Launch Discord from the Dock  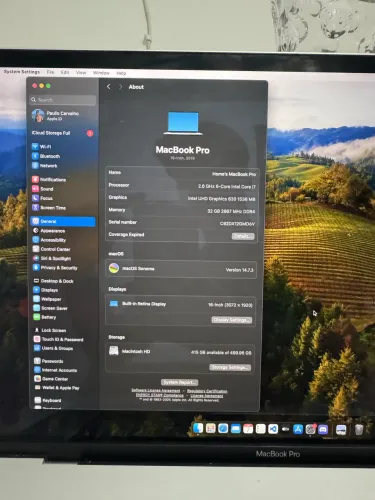pos(323,429)
